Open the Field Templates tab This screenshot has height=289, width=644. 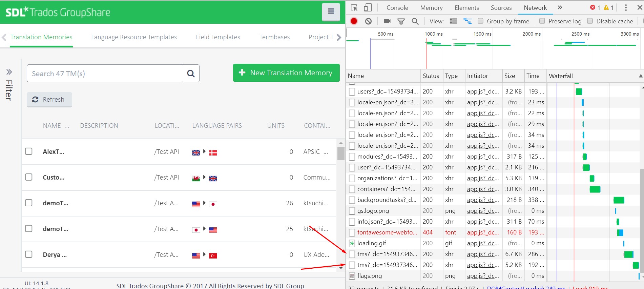click(218, 37)
